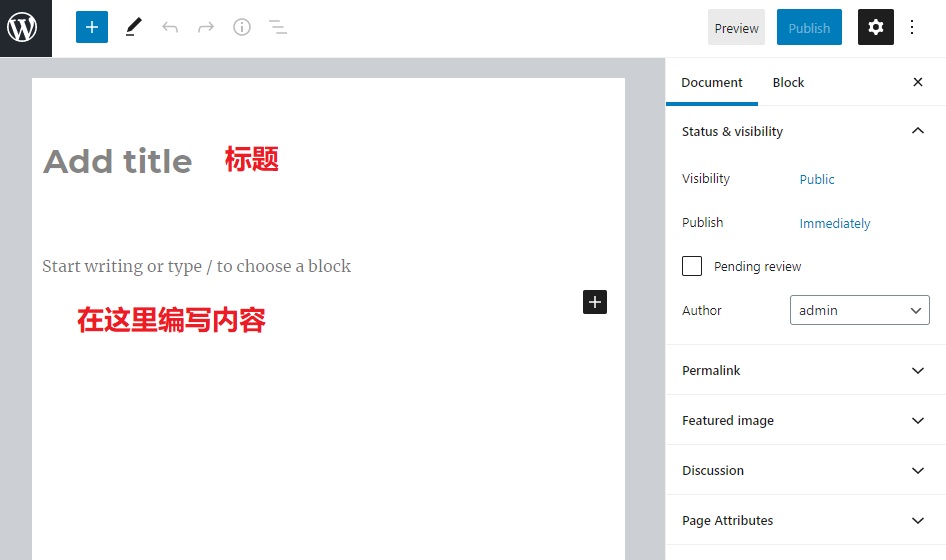
Task: Toggle the settings gear sidebar
Action: [x=876, y=28]
